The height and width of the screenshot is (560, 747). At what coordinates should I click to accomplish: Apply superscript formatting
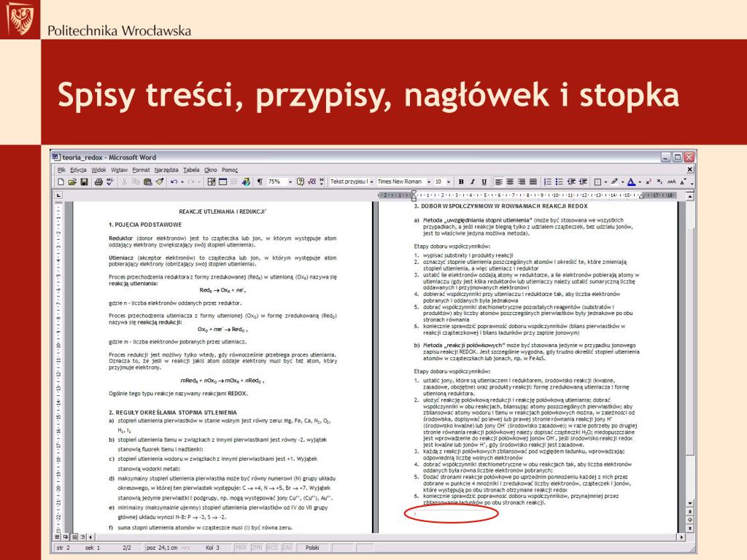tap(649, 182)
